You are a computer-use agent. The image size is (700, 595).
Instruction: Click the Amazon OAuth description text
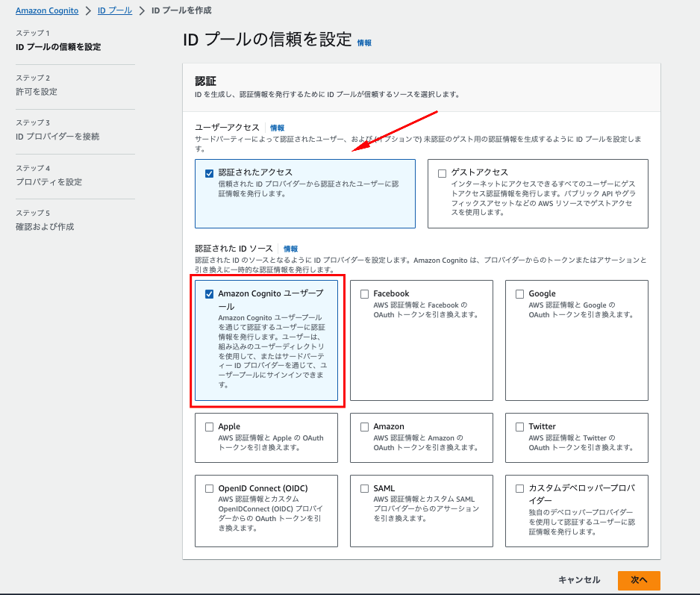coord(426,443)
